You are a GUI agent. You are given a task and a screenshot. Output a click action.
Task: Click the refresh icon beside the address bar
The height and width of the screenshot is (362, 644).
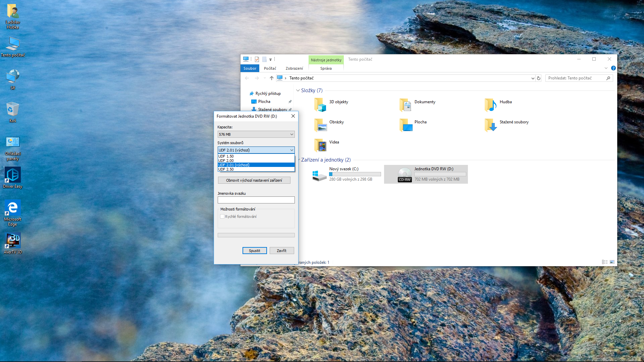tap(539, 78)
